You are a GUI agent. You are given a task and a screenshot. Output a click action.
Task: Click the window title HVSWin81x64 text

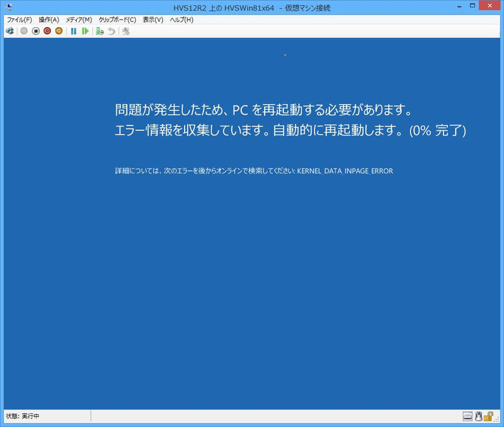tap(249, 8)
